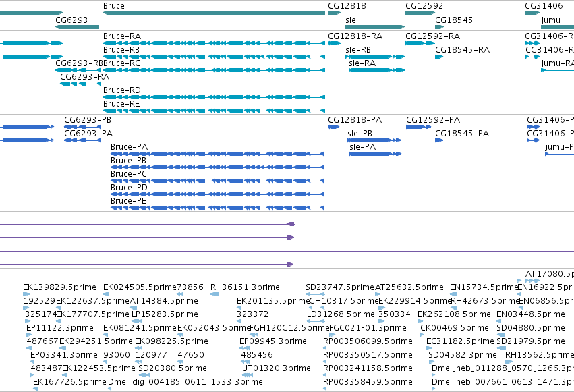574x392 pixels.
Task: Click the Bruce-RE transcript label
Action: (121, 104)
